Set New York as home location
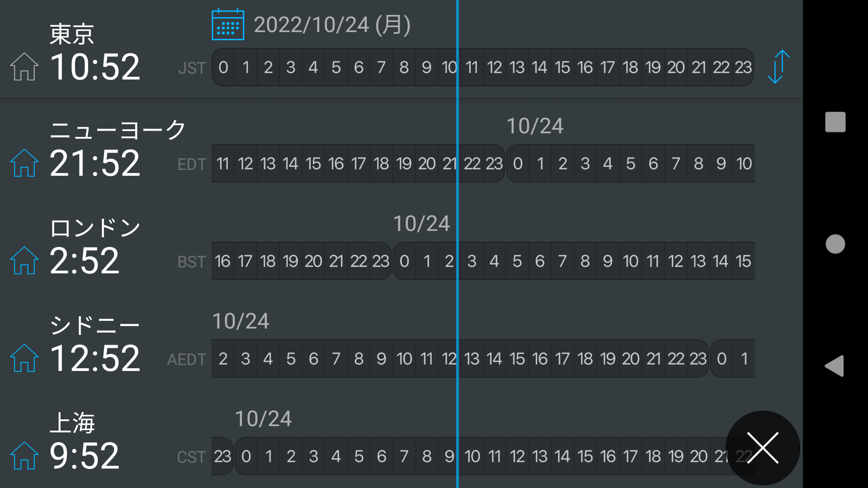Viewport: 868px width, 488px height. [24, 163]
